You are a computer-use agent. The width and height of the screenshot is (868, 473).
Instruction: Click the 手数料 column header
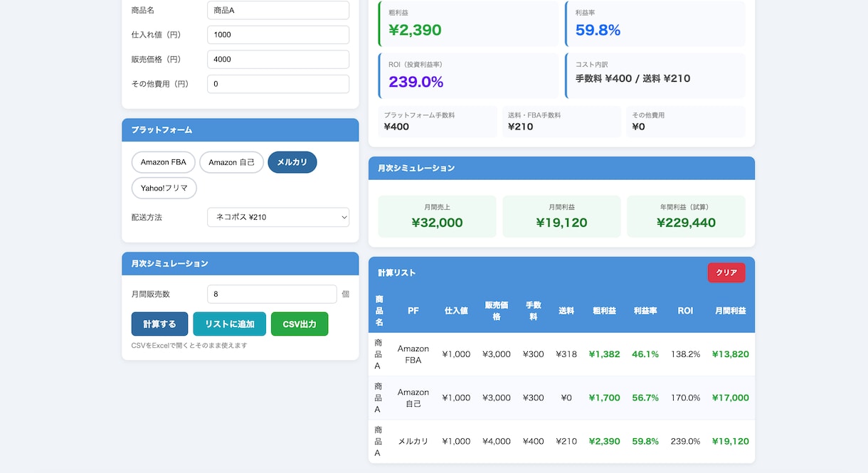(x=534, y=311)
